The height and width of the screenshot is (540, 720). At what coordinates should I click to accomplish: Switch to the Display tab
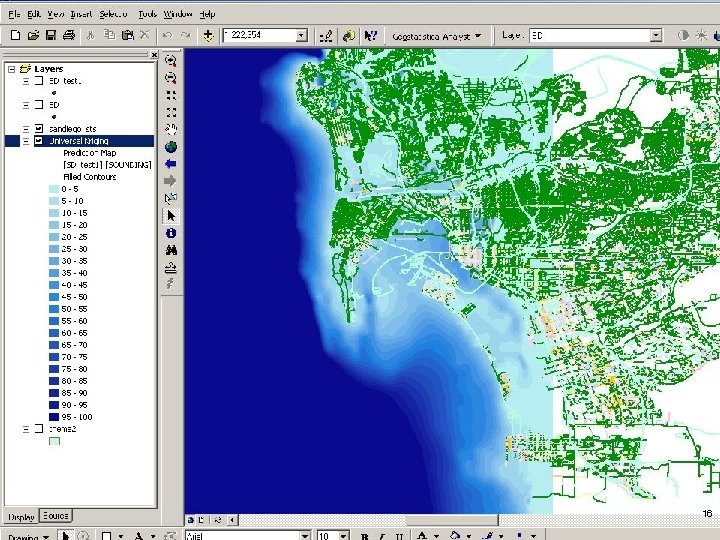[x=21, y=517]
